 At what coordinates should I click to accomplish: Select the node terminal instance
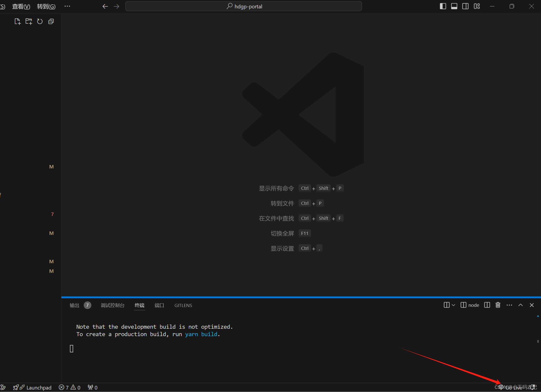tap(470, 305)
